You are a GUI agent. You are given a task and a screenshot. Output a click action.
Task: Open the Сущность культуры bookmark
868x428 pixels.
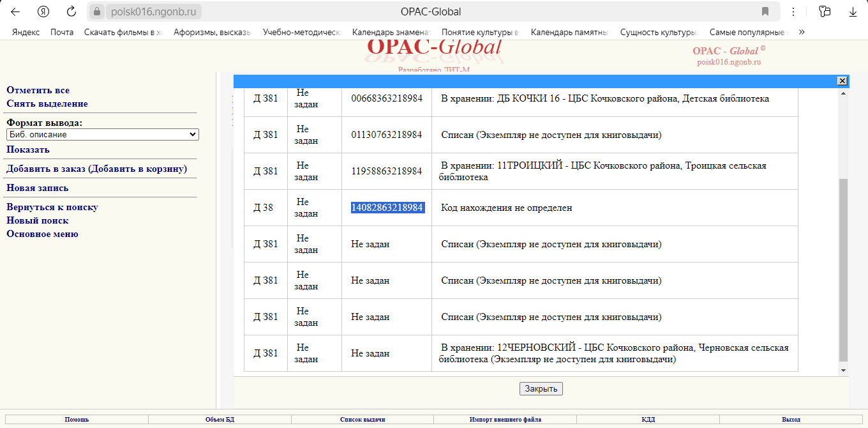(660, 32)
